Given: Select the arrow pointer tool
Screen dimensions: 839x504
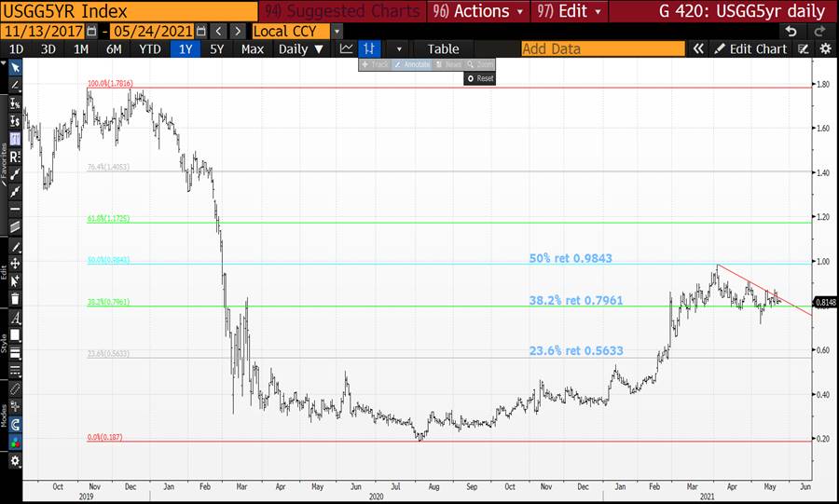Looking at the screenshot, I should click(x=15, y=67).
